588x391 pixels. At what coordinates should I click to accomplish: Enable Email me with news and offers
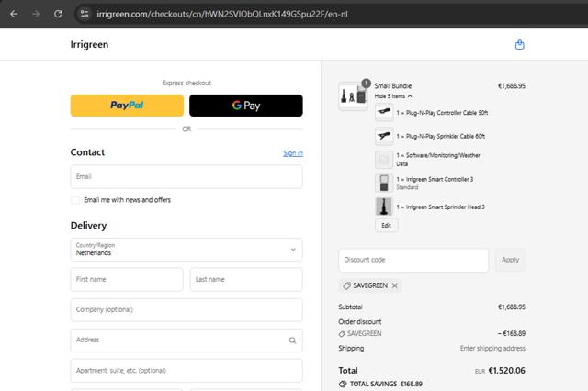(75, 200)
